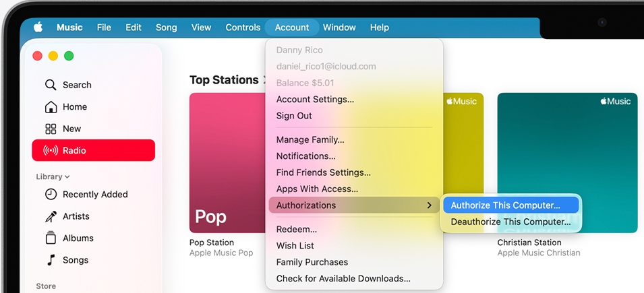The height and width of the screenshot is (293, 644).
Task: Click the red close window button
Action: pos(37,56)
